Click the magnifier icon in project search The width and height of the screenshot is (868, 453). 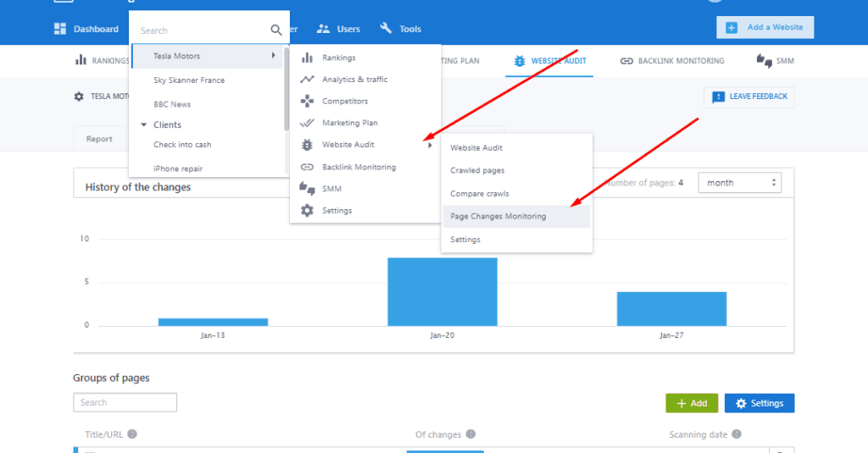pyautogui.click(x=276, y=30)
